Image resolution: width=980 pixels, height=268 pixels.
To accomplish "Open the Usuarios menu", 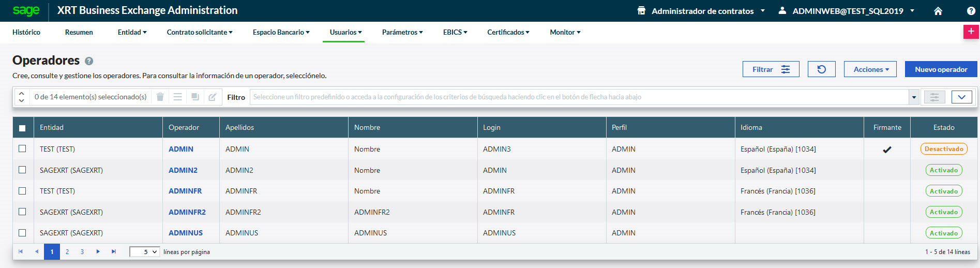I will (x=345, y=32).
